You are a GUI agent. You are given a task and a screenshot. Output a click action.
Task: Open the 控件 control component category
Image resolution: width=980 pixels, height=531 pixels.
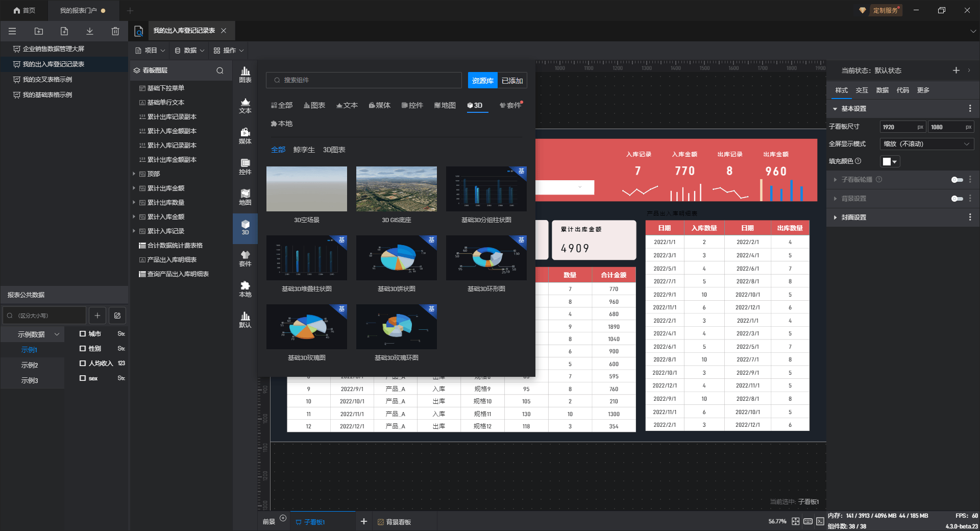246,167
